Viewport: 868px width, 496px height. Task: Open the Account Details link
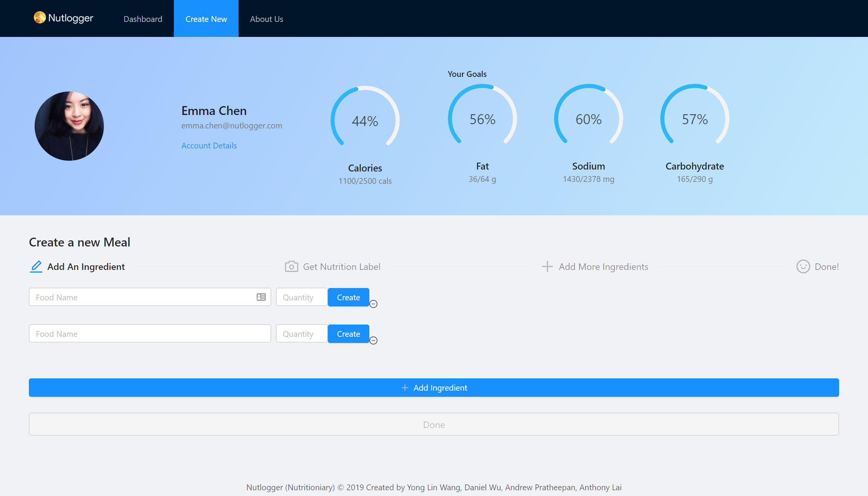(209, 146)
